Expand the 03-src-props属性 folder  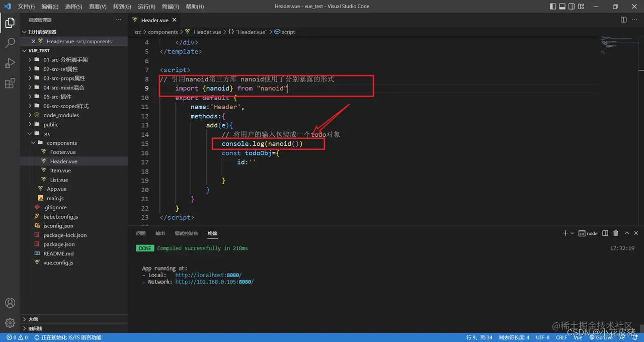[x=73, y=78]
